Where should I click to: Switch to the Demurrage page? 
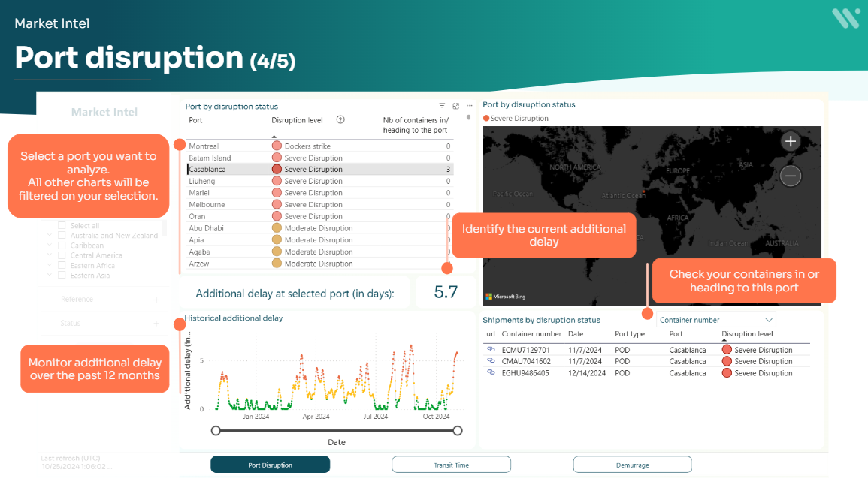point(632,465)
